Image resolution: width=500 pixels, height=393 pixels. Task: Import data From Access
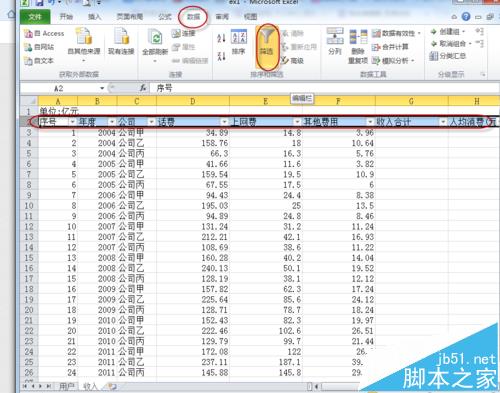(44, 33)
